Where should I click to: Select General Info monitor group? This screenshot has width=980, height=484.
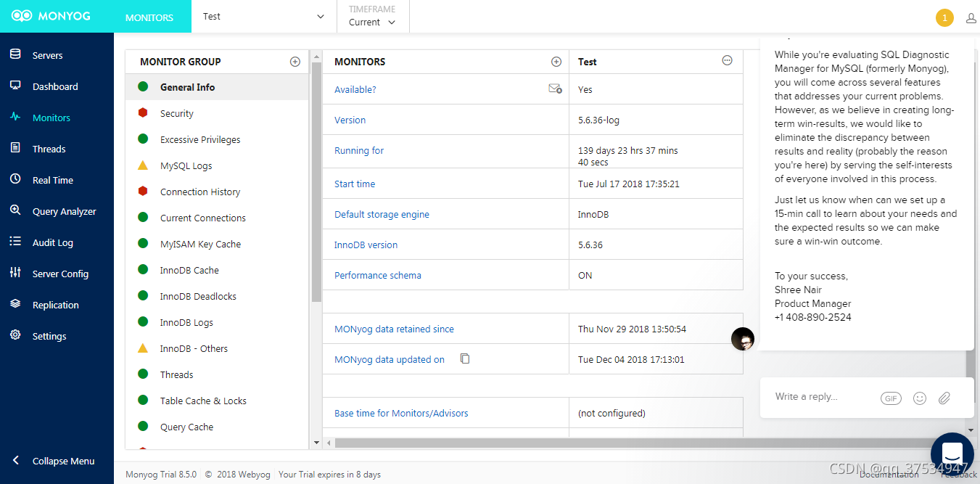click(217, 87)
